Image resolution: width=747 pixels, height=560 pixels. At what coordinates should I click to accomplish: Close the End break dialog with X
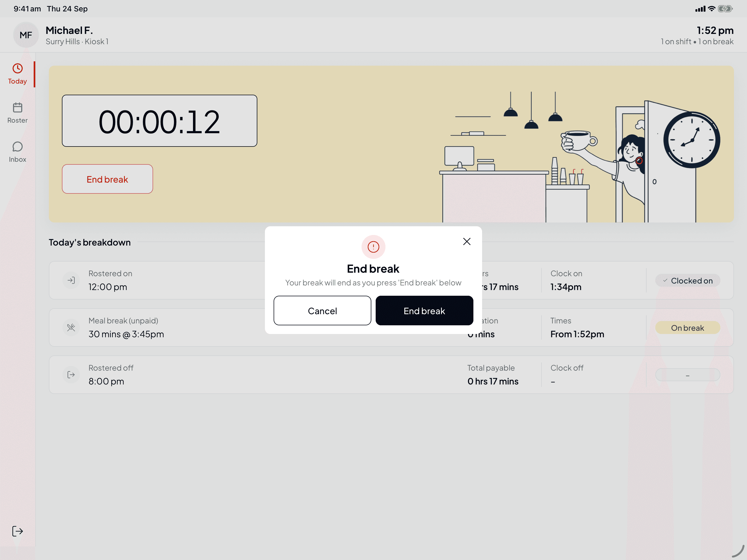[467, 241]
